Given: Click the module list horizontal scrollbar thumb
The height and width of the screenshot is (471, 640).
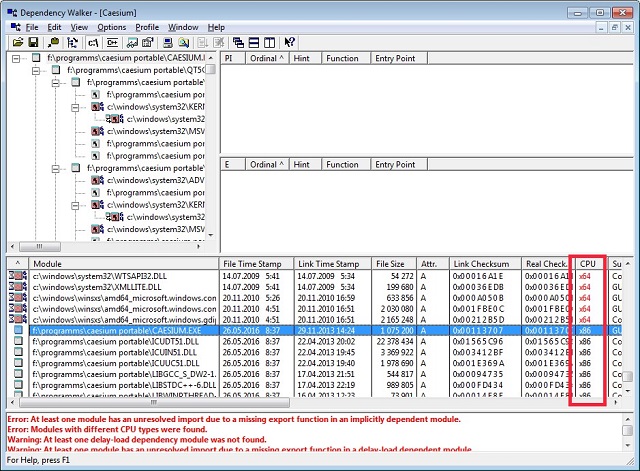Looking at the screenshot, I should point(155,402).
